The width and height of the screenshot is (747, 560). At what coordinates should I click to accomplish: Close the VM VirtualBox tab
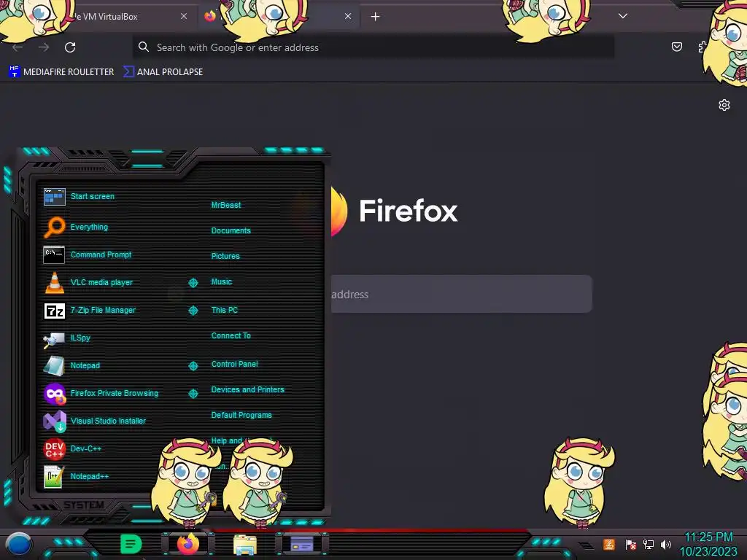184,16
